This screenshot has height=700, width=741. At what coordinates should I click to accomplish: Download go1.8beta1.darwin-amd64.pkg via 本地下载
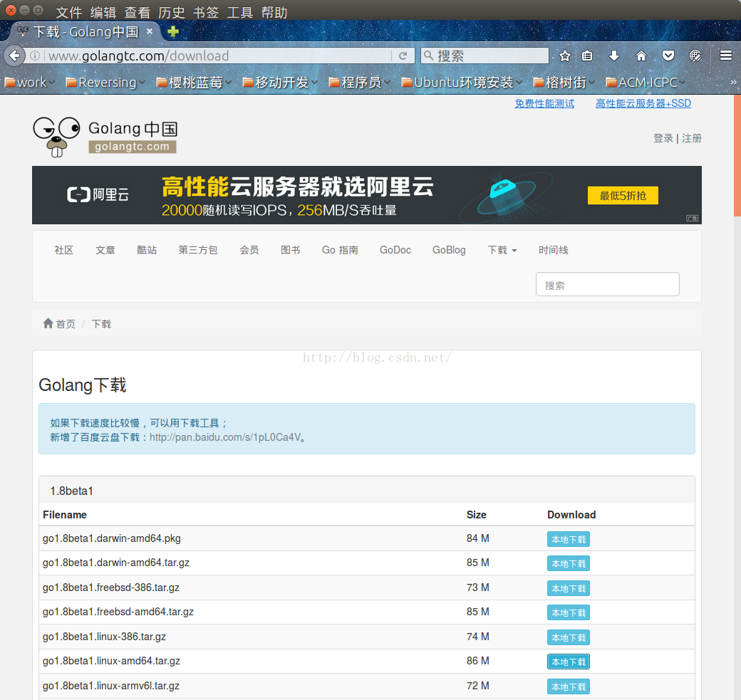tap(569, 539)
